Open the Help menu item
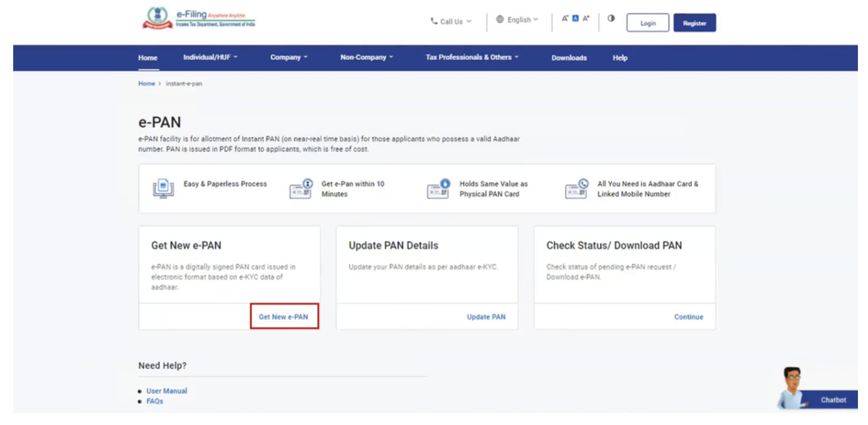 coord(620,58)
